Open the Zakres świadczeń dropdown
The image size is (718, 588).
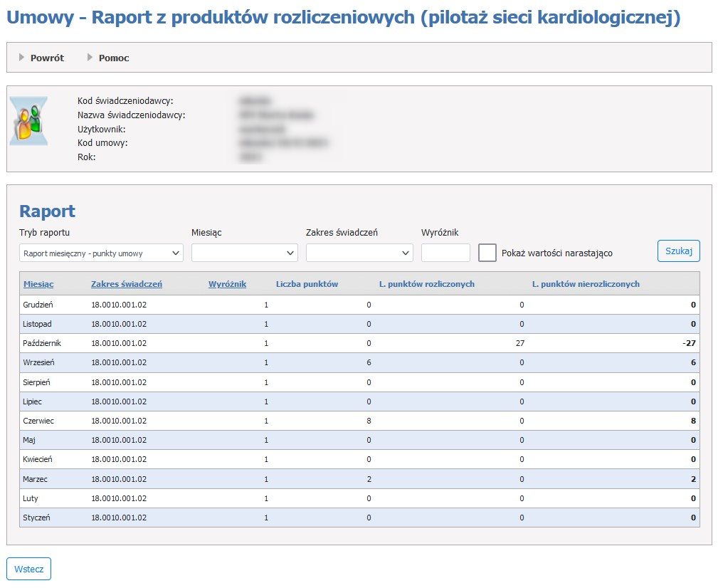click(x=359, y=253)
